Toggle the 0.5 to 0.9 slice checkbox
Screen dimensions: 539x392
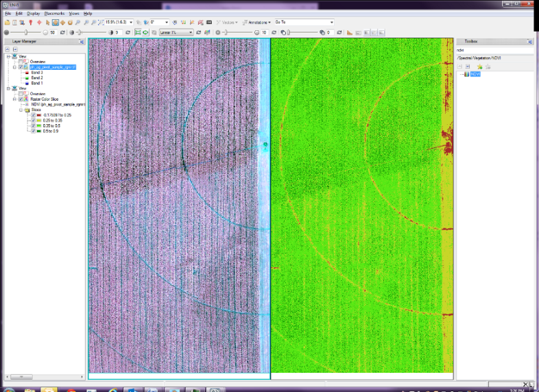tap(34, 130)
